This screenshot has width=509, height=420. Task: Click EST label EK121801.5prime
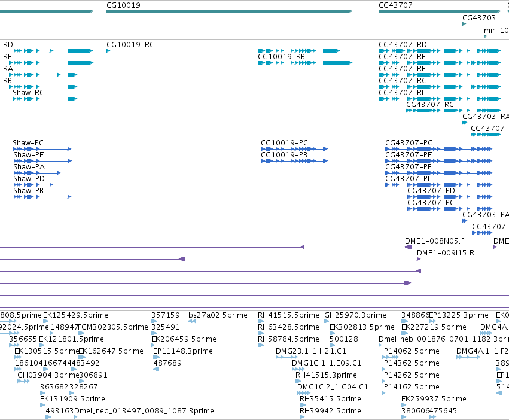(71, 339)
